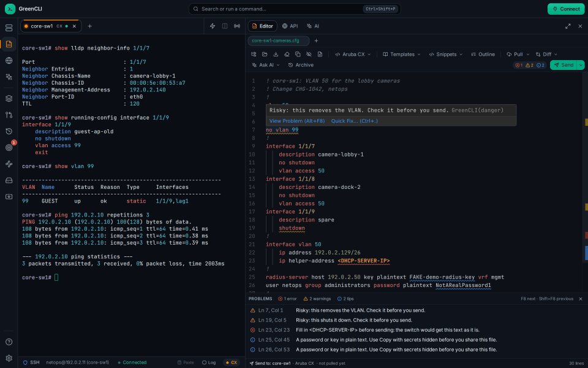Switch to the AI tab
This screenshot has height=368, width=588.
click(x=313, y=26)
